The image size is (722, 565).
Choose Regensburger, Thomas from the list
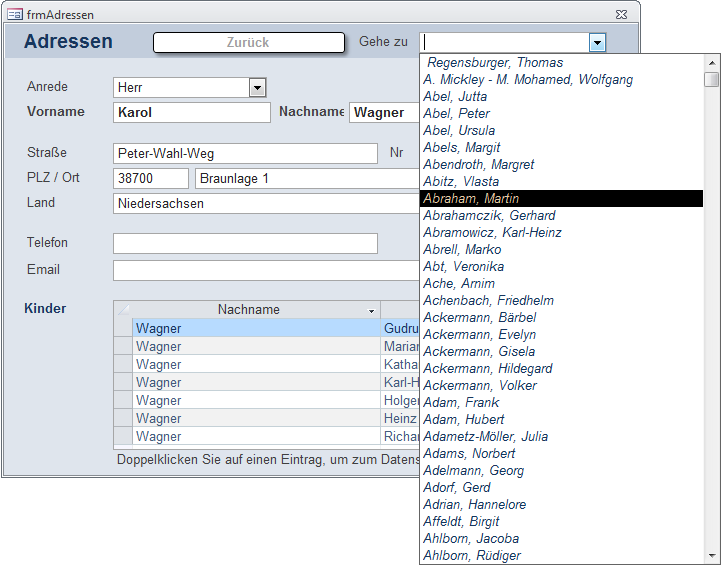coord(562,63)
